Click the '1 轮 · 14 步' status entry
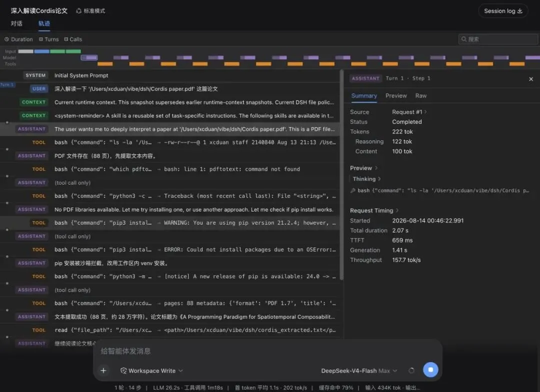 coord(128,388)
